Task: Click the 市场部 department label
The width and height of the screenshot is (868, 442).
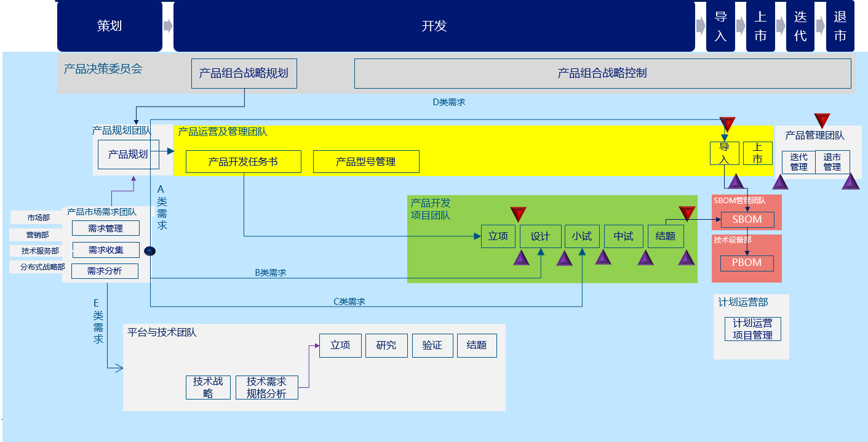Action: coord(38,217)
